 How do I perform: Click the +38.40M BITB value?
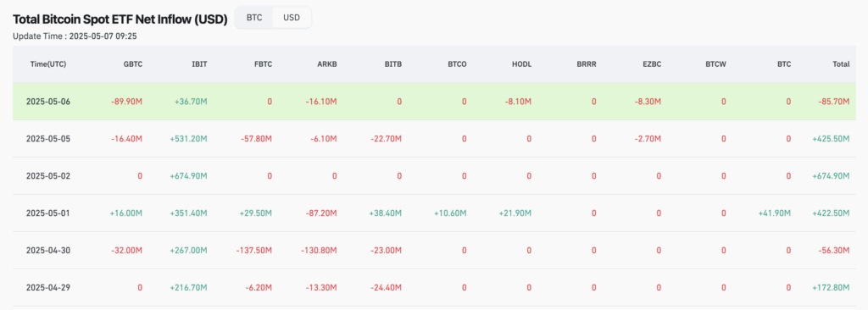[386, 213]
